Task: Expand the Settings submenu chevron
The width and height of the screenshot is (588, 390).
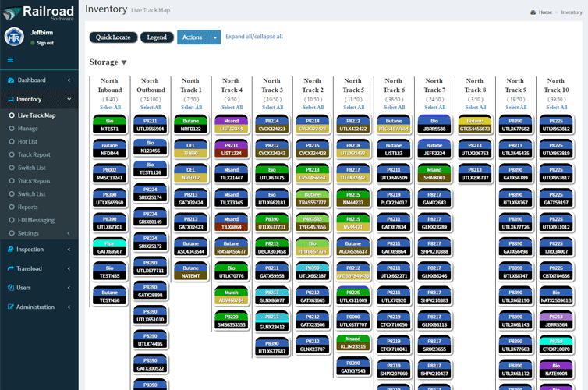Action: coord(69,233)
